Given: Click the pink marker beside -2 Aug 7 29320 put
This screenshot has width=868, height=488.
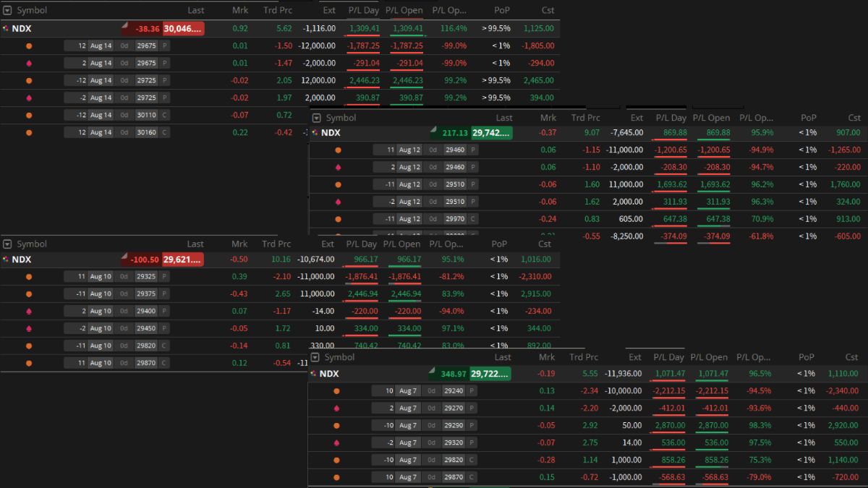Looking at the screenshot, I should pos(336,442).
